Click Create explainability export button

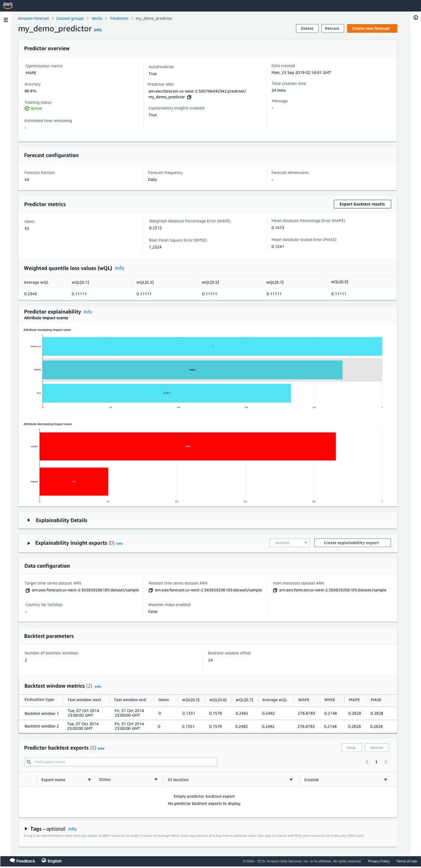click(x=352, y=543)
